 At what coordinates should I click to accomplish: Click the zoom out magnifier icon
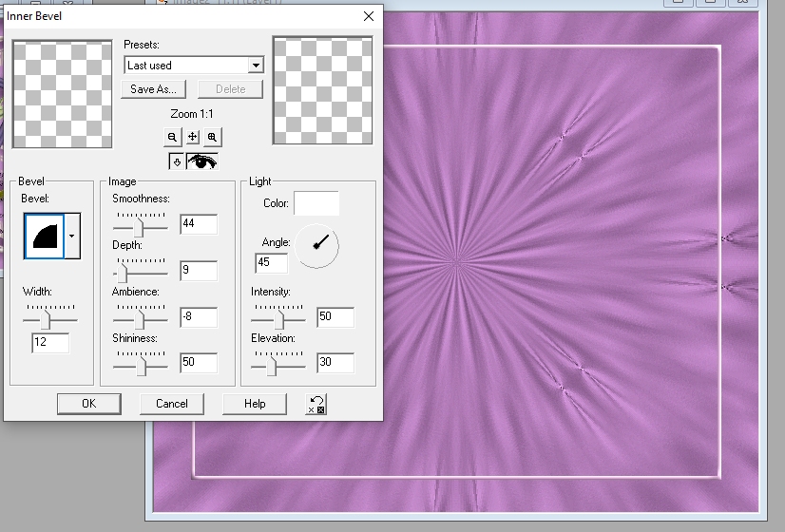(x=172, y=137)
